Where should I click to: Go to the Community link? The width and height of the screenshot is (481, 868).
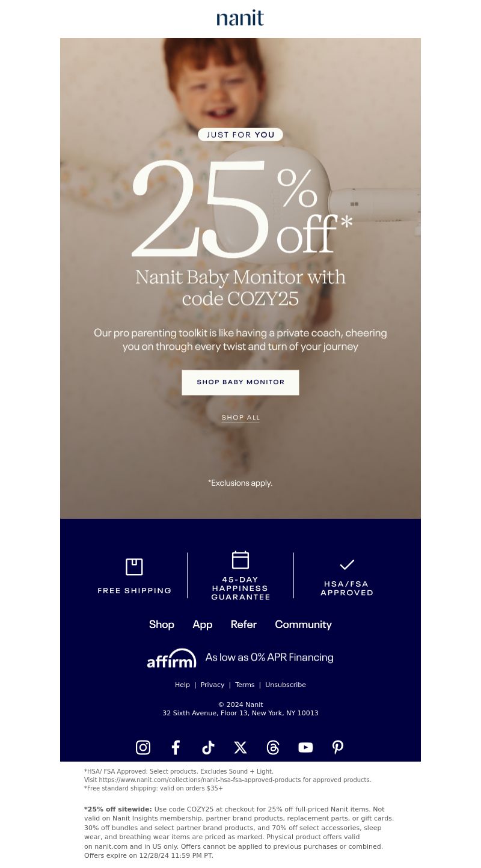(303, 625)
